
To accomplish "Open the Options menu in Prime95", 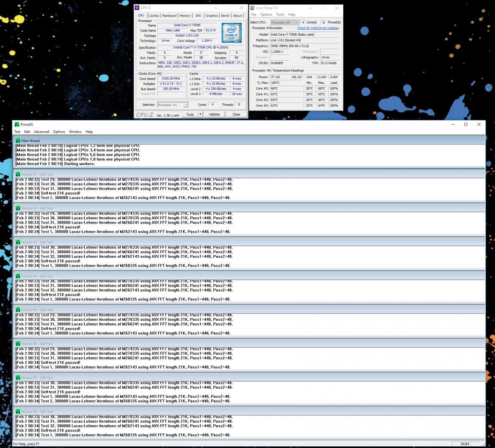I will 59,132.
